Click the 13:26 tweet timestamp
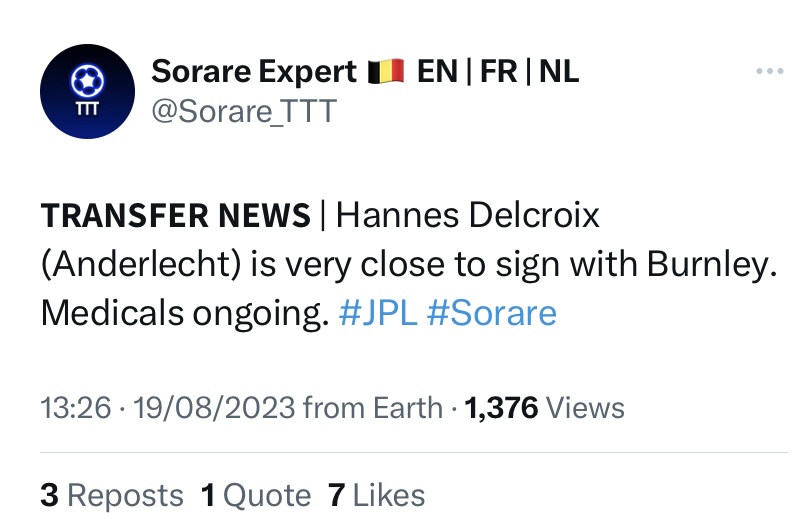Viewport: 803px width, 524px height. point(74,408)
